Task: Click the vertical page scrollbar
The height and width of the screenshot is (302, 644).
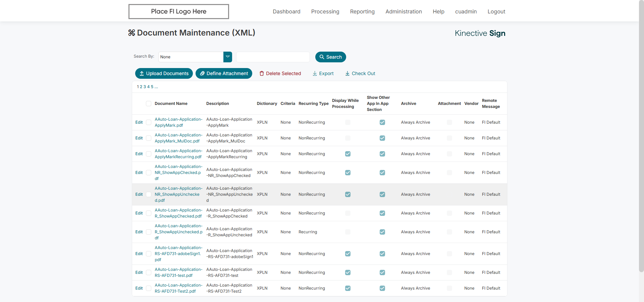Action: point(641,134)
